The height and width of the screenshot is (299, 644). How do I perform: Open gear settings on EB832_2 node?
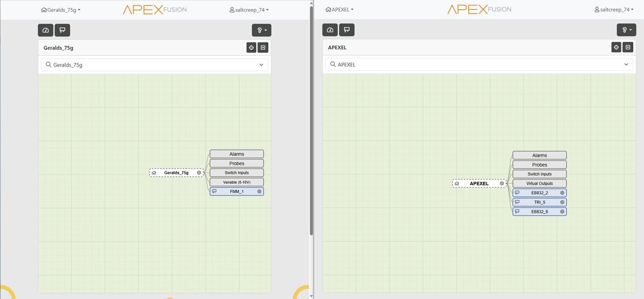click(x=562, y=193)
